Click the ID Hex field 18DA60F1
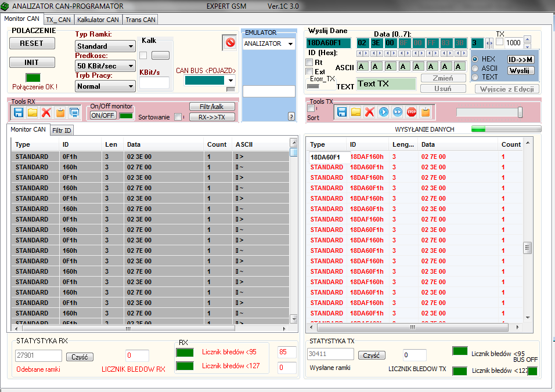This screenshot has width=555, height=392. [328, 43]
